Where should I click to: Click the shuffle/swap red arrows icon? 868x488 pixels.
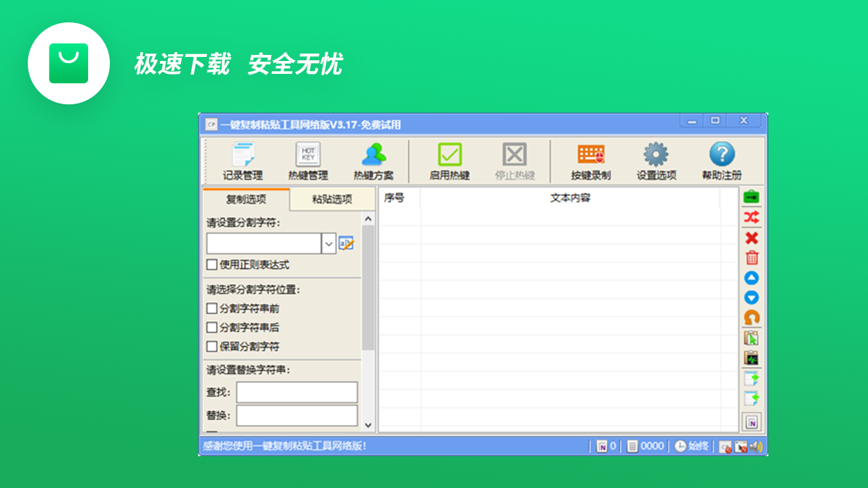[x=753, y=218]
